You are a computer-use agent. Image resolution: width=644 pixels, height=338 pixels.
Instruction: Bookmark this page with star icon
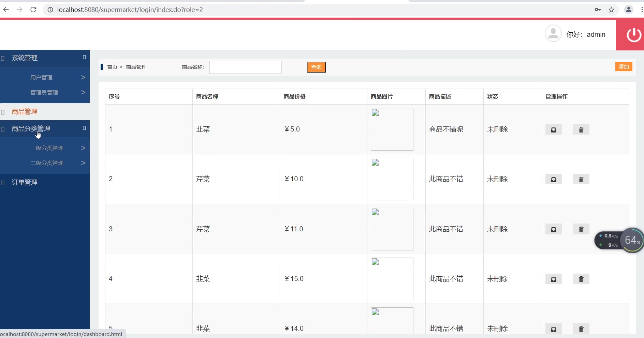pyautogui.click(x=611, y=10)
